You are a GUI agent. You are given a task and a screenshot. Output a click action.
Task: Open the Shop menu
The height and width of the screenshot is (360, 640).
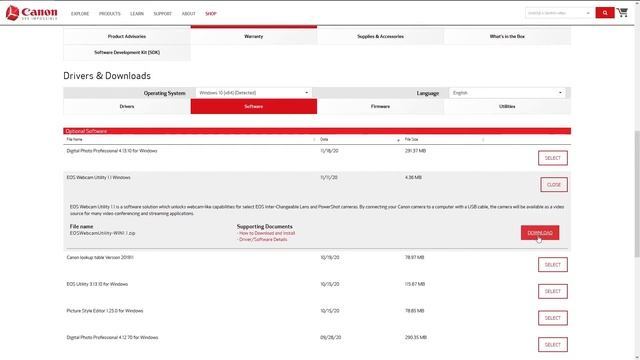coord(211,14)
